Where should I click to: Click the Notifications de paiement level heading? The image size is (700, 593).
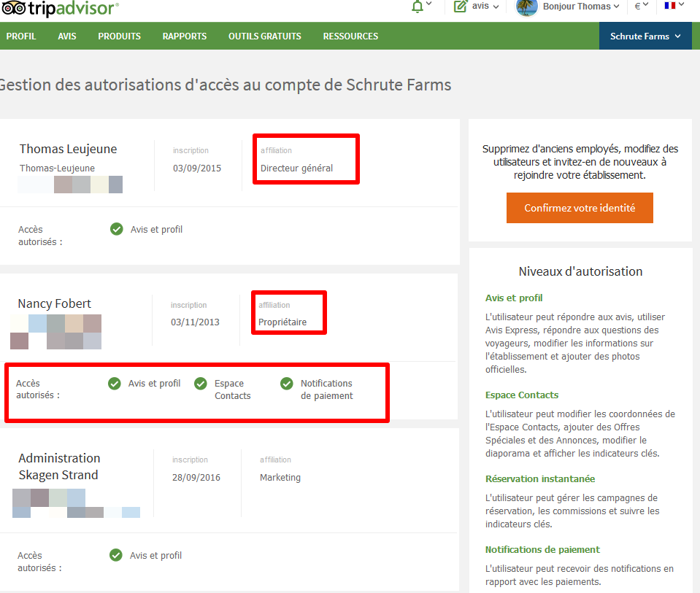pyautogui.click(x=542, y=549)
